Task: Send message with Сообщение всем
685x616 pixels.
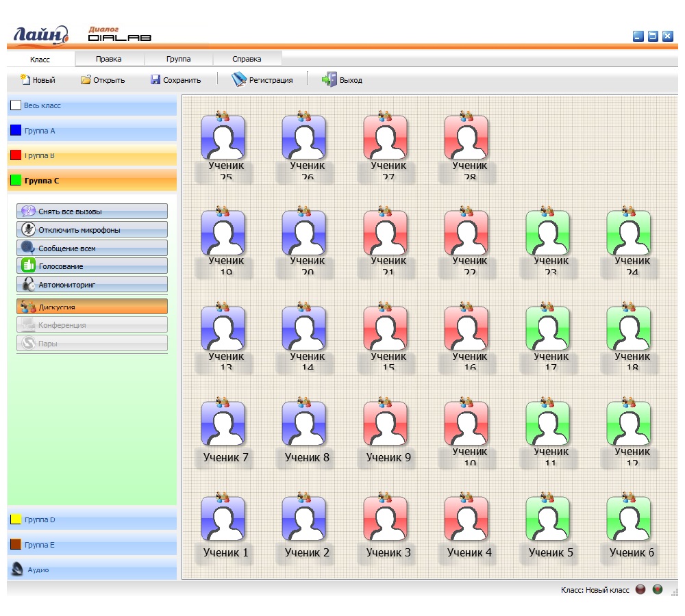Action: pos(92,248)
